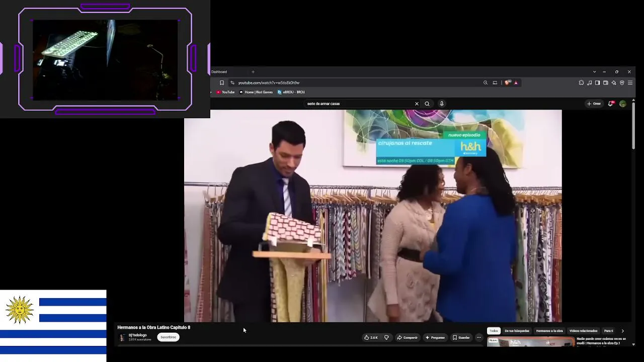Click the video title Hermanos a la Obra
Screen dimensions: 644x362
pos(154,327)
